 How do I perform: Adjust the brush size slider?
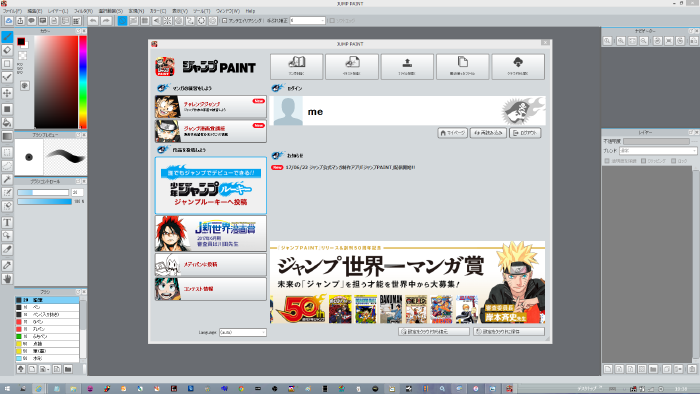pos(43,192)
